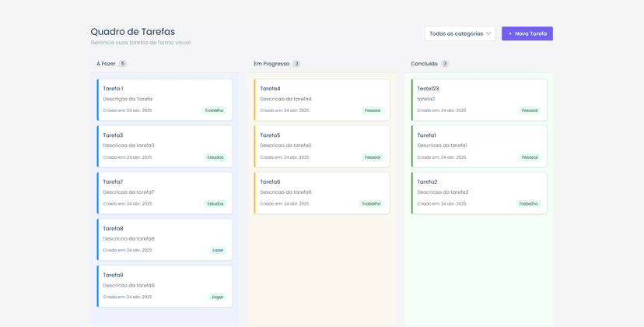Click the Em Progresso column header
Screen dimensions: 644x327
[x=271, y=64]
